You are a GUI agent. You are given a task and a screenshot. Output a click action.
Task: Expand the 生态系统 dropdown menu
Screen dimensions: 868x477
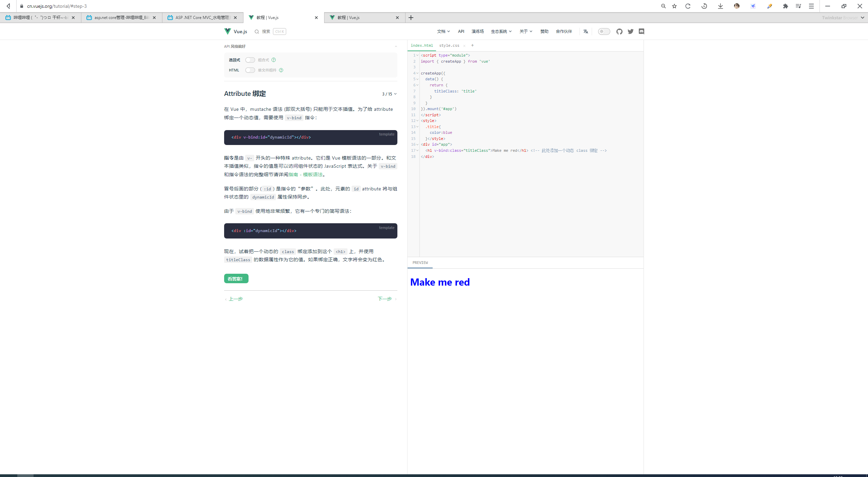501,32
